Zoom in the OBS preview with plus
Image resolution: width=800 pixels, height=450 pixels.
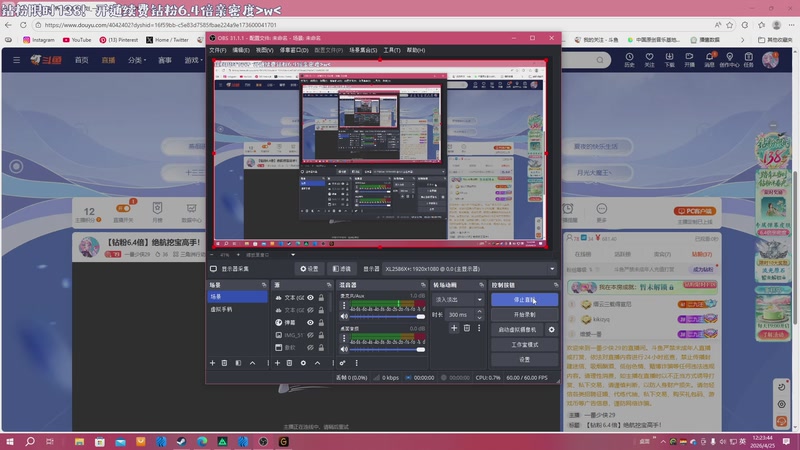(x=238, y=255)
